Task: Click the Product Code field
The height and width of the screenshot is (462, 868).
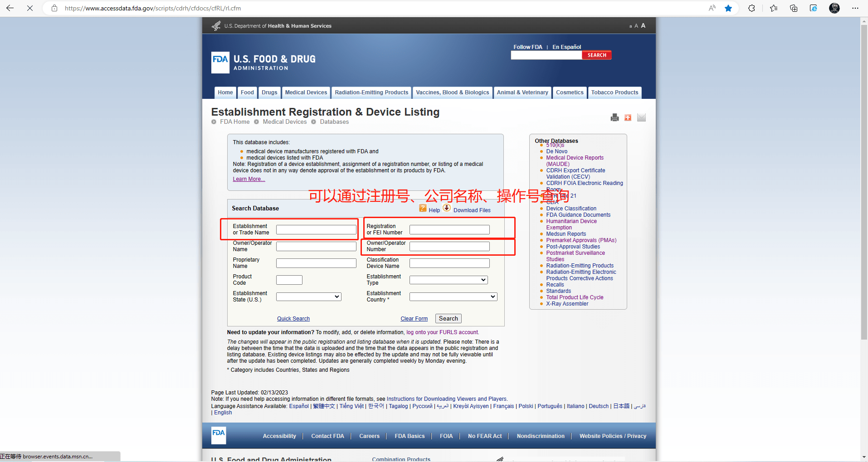Action: pyautogui.click(x=289, y=280)
